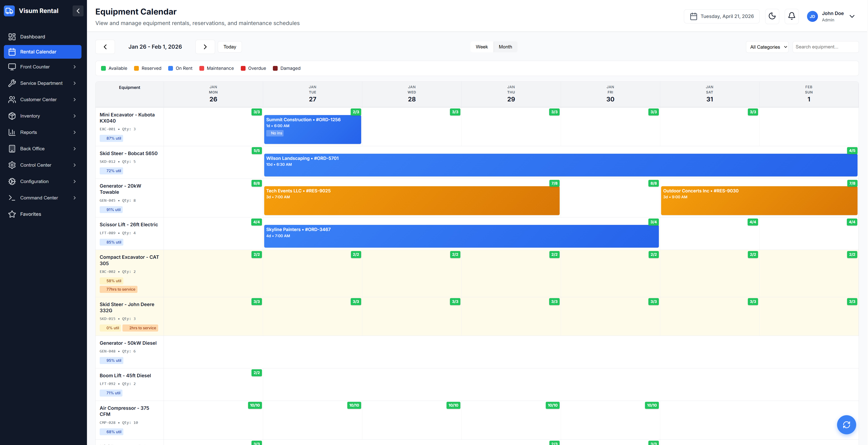Click the Reports chart icon
The image size is (868, 445).
point(12,132)
